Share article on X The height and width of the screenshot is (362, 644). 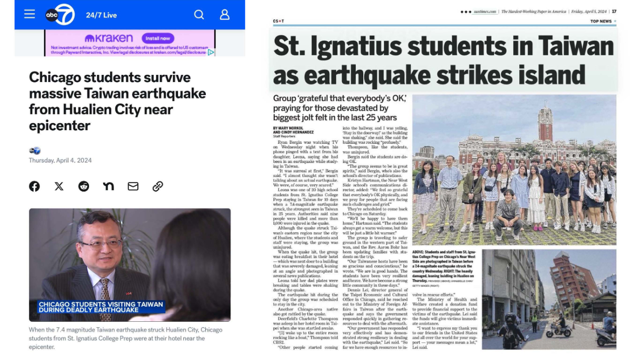click(59, 187)
